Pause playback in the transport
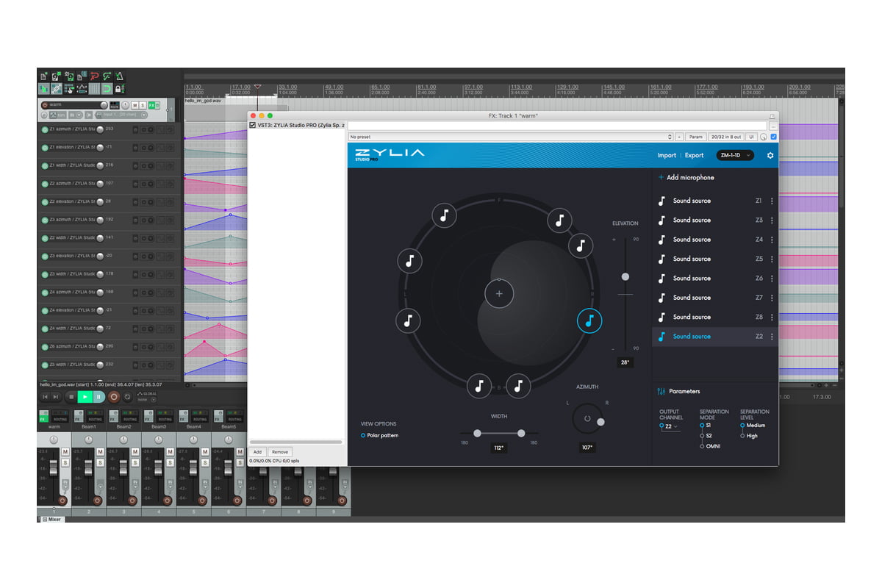 tap(98, 397)
